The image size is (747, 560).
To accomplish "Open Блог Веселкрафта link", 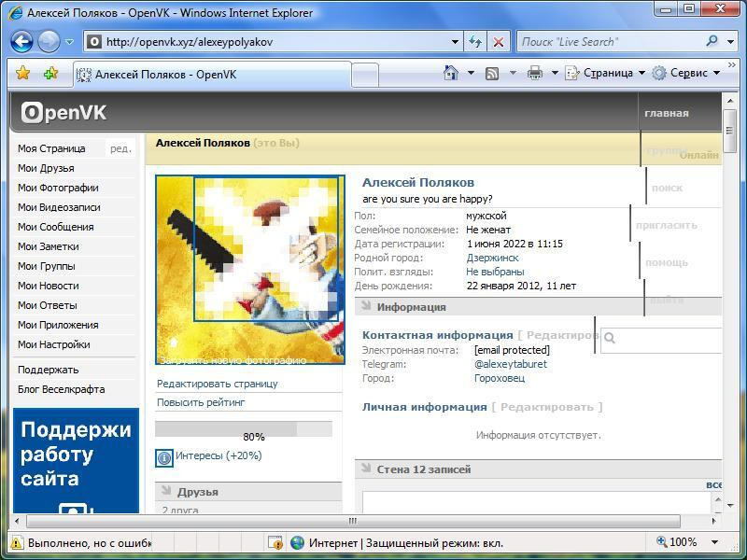I will (x=61, y=389).
